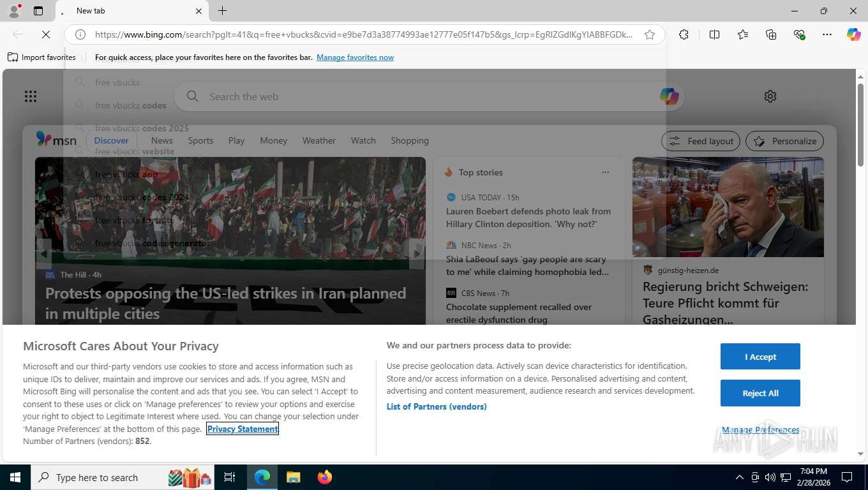Click Import favorites on favorites bar
The height and width of the screenshot is (490, 868).
click(x=42, y=57)
